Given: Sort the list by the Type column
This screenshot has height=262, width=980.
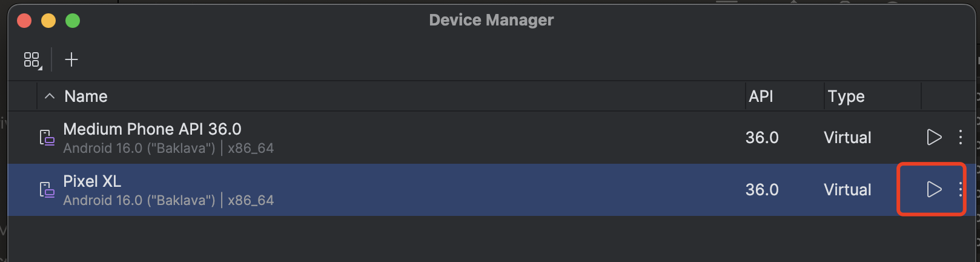Looking at the screenshot, I should click(846, 96).
